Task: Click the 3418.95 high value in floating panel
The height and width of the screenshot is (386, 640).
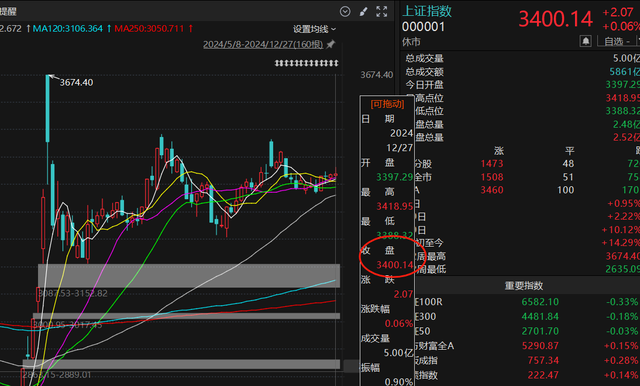Action: [394, 206]
